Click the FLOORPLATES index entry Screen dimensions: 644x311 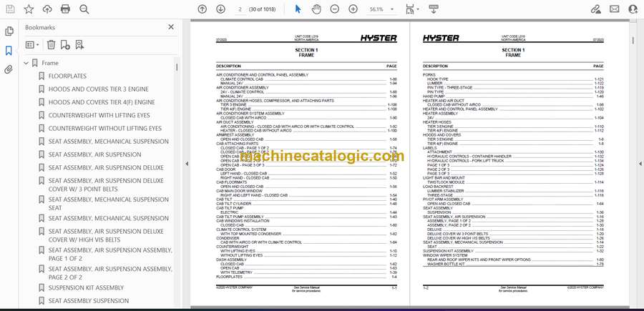click(306, 277)
